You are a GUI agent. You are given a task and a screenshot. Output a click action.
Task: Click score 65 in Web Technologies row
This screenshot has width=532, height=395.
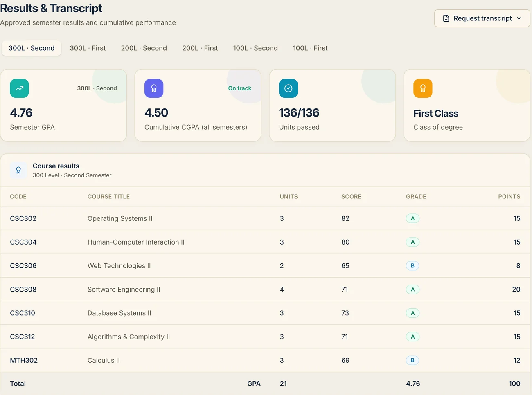(345, 266)
